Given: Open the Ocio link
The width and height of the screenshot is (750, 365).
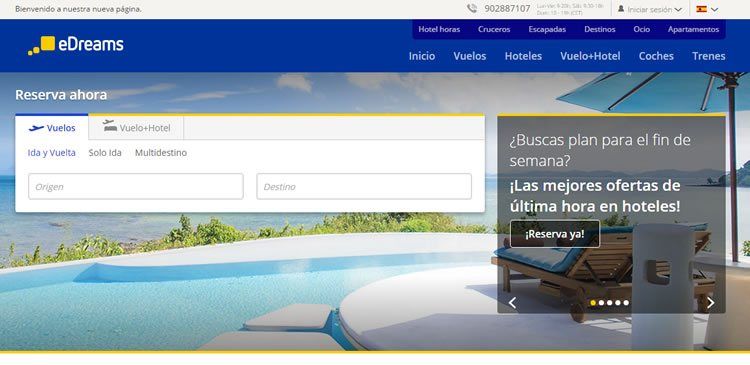Looking at the screenshot, I should [642, 29].
